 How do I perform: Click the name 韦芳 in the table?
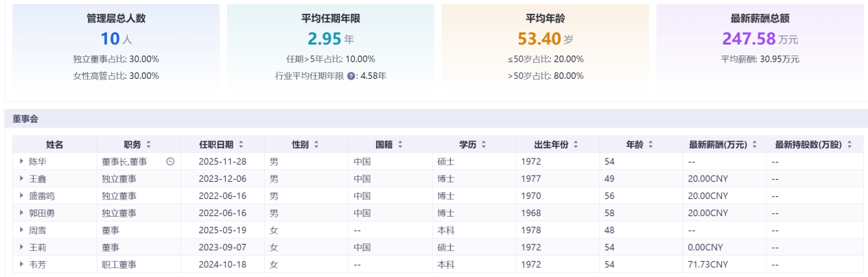click(37, 265)
